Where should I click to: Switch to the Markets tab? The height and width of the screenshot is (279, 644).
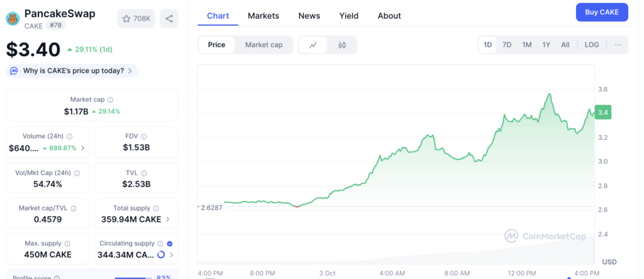click(x=263, y=16)
